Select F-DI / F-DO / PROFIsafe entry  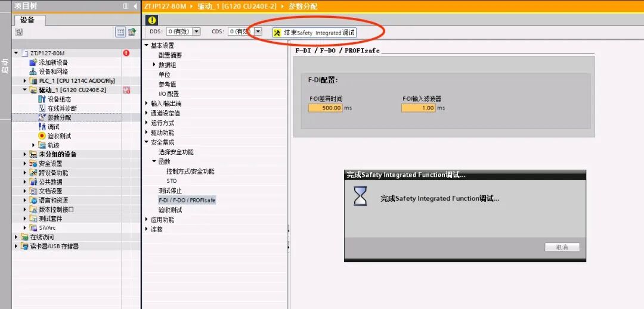[x=187, y=201]
